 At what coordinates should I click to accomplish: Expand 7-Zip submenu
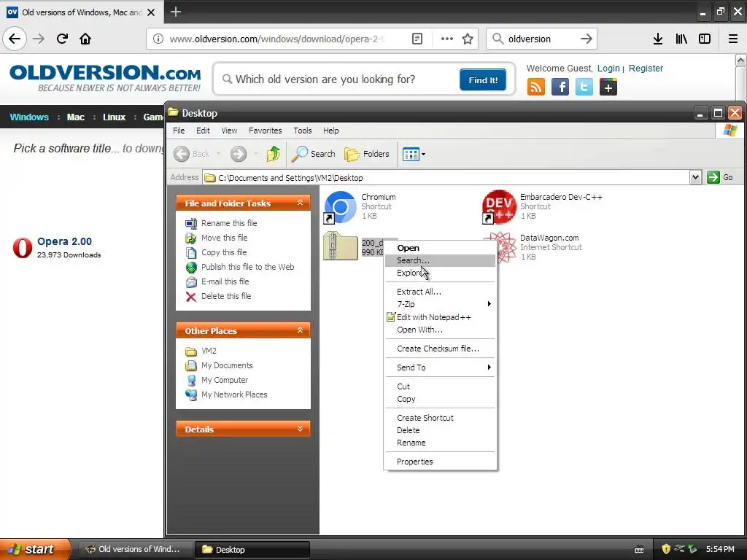click(x=440, y=304)
